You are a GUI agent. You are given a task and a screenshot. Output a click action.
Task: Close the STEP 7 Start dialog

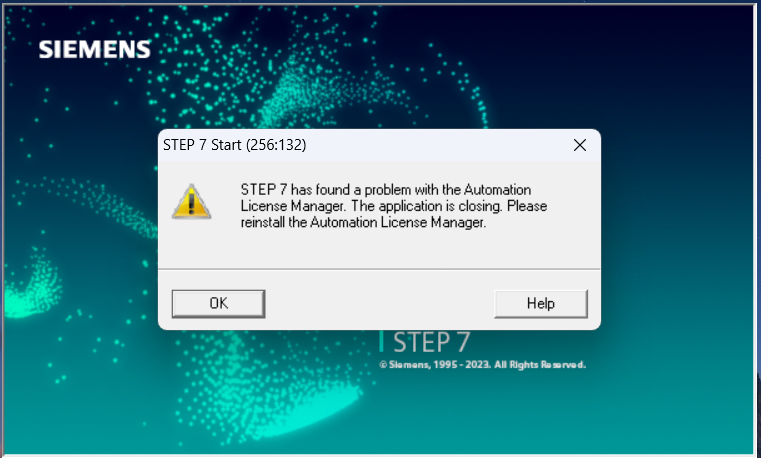click(x=579, y=145)
